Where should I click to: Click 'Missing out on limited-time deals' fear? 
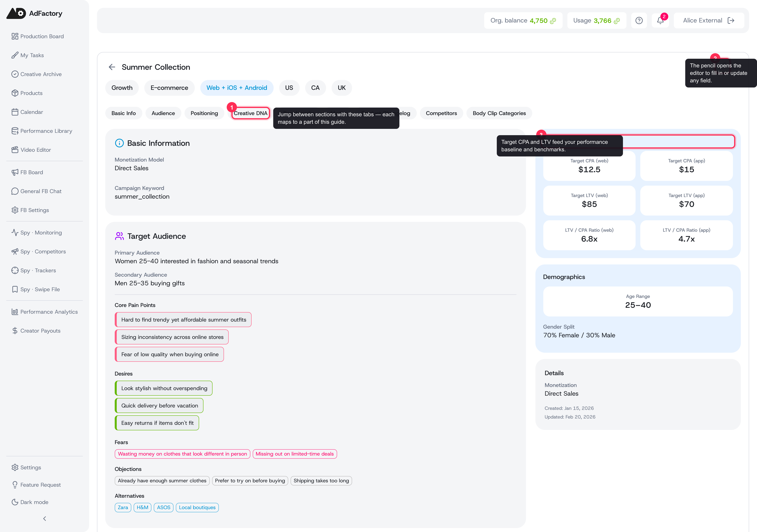[295, 454]
